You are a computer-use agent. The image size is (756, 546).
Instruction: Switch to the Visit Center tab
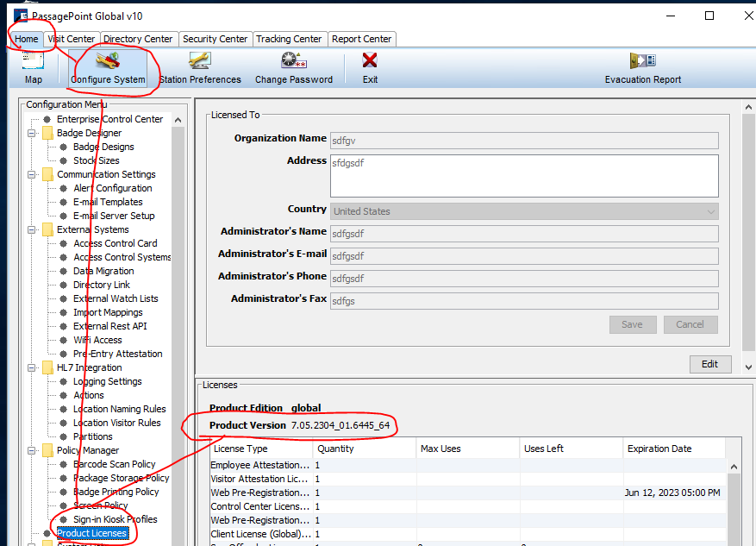72,39
